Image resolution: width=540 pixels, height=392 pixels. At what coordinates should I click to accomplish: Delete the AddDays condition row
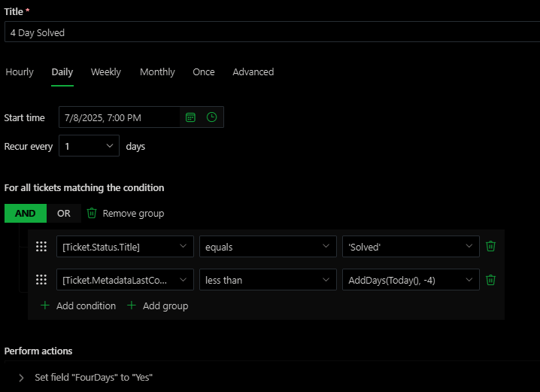pos(490,280)
